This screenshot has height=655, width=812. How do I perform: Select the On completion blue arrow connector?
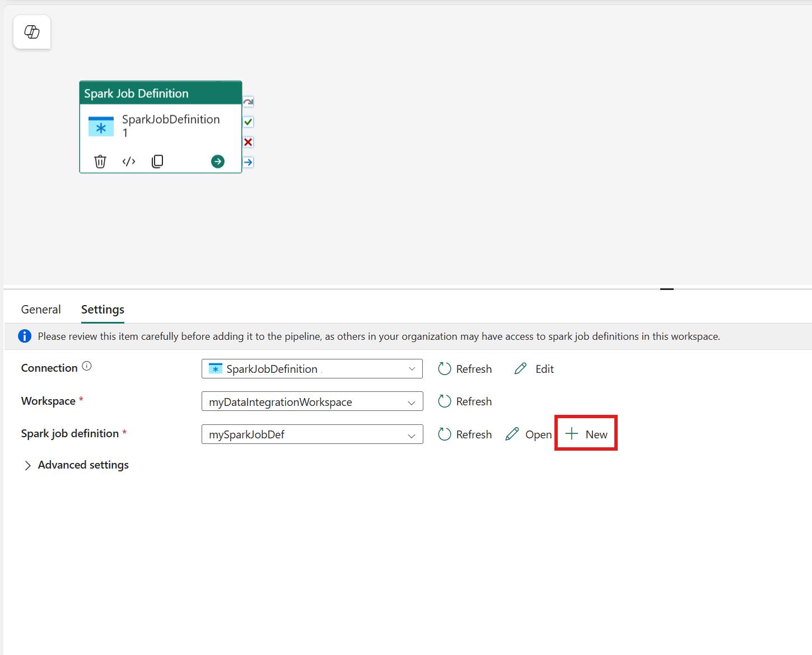coord(248,162)
